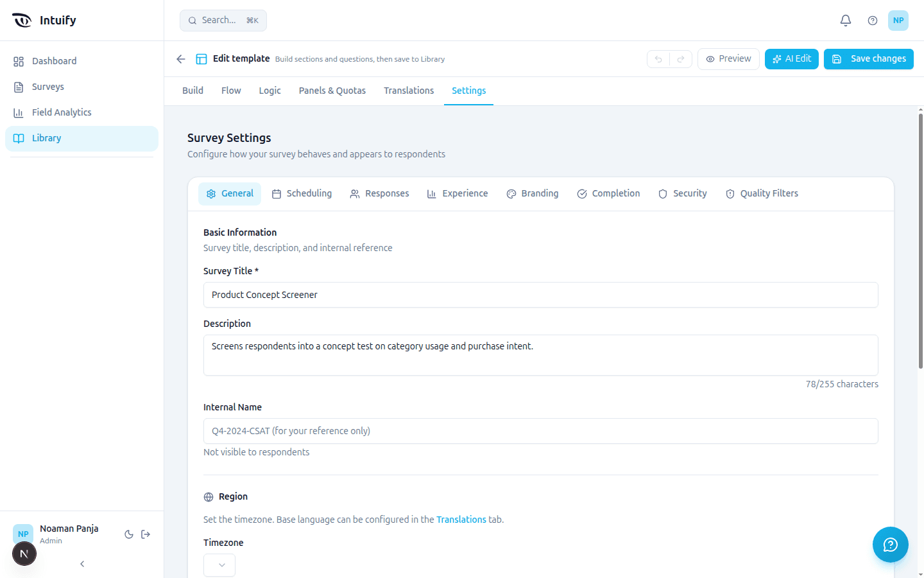Open the NP user avatar in header
Screen dimensions: 924x578
pyautogui.click(x=898, y=21)
